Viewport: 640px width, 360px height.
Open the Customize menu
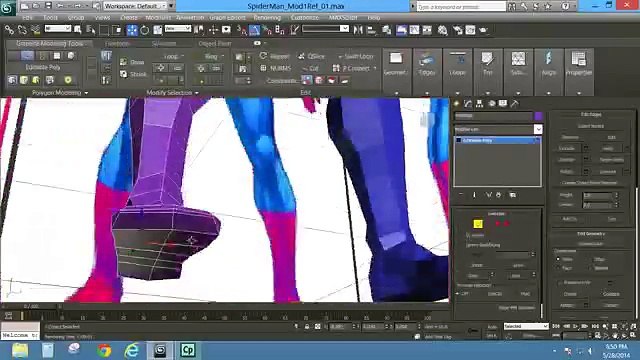coord(304,18)
